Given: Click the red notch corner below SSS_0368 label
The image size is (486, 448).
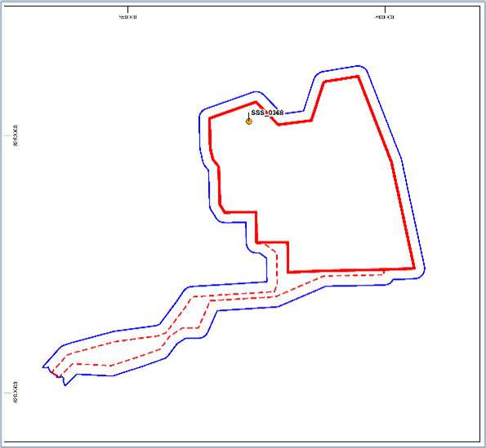Looking at the screenshot, I should (279, 125).
